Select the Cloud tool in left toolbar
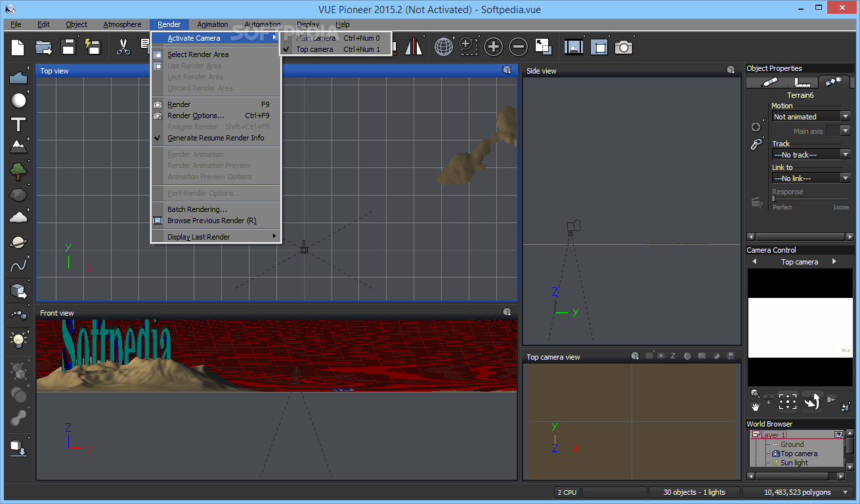Screen dimensions: 860x504 click(x=18, y=217)
